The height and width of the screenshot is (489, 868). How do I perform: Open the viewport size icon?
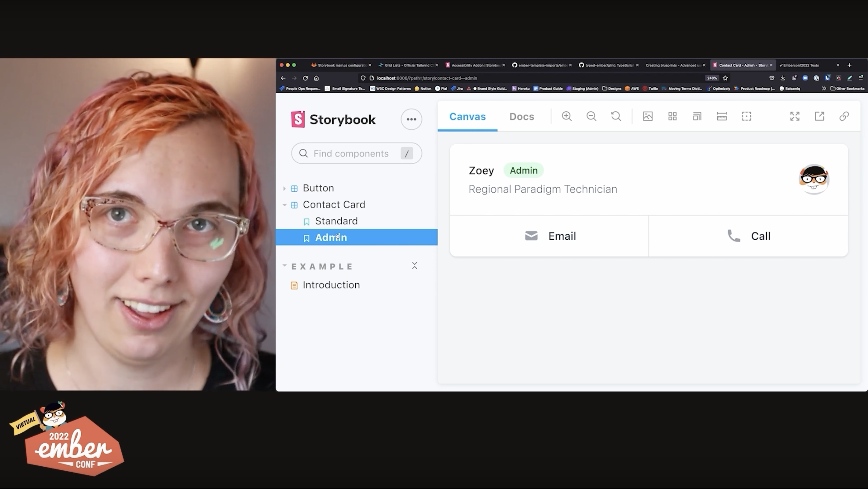(697, 116)
